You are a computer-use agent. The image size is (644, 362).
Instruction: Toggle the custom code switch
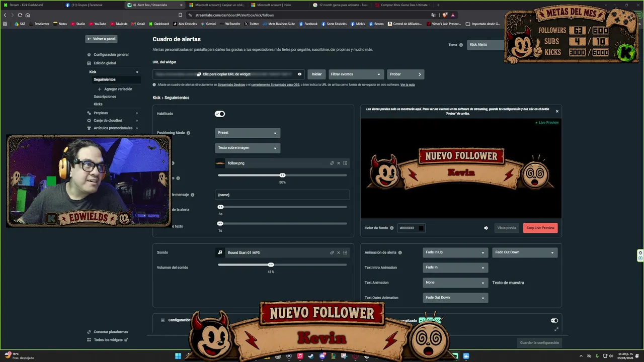pyautogui.click(x=554, y=320)
